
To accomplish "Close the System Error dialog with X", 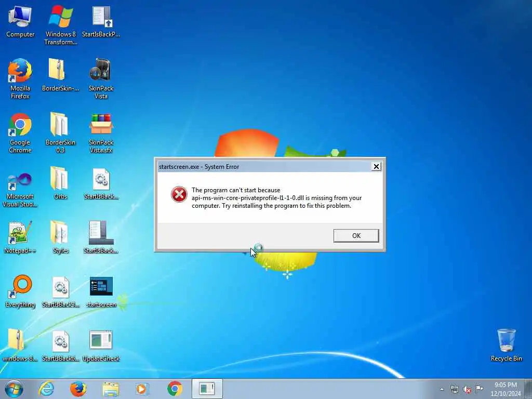I will point(376,166).
